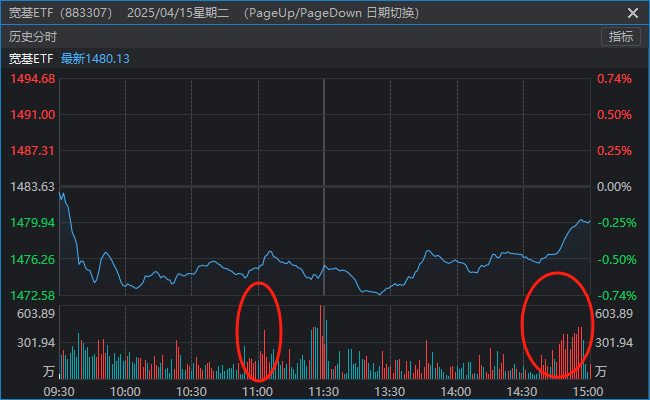
Task: Click the 1472.58 bottom price axis label
Action: point(32,296)
